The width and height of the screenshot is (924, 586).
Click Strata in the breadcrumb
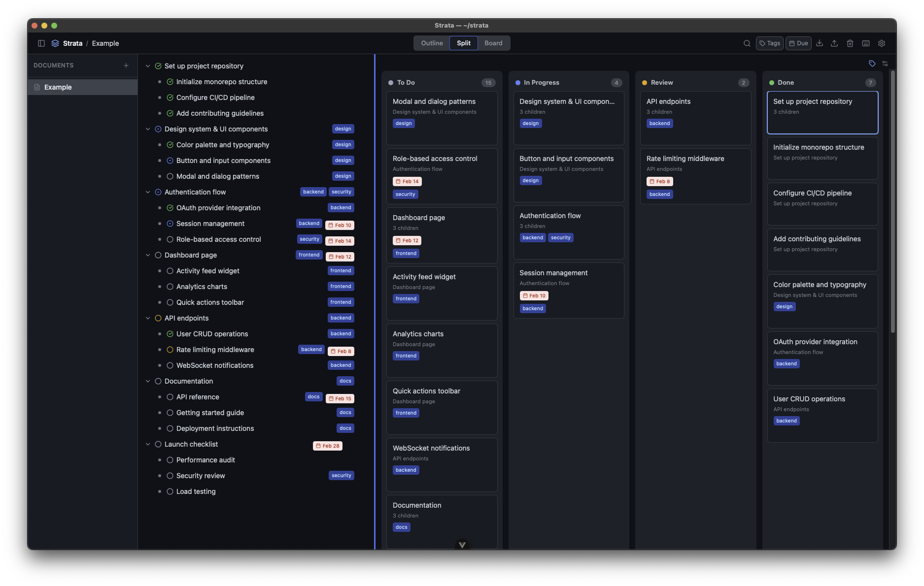pyautogui.click(x=73, y=43)
